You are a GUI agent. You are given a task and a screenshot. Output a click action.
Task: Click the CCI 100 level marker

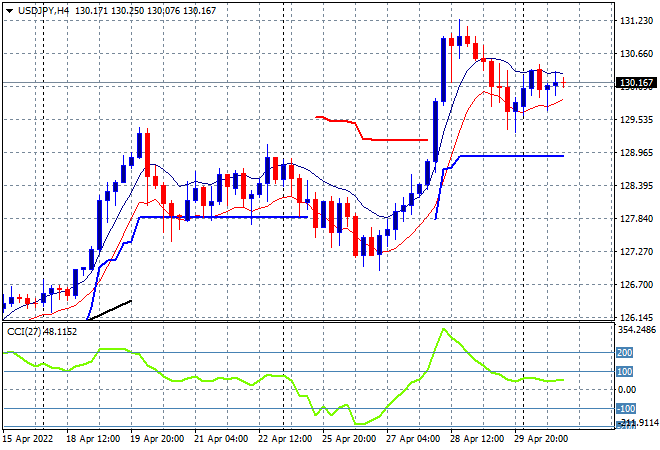pyautogui.click(x=625, y=371)
